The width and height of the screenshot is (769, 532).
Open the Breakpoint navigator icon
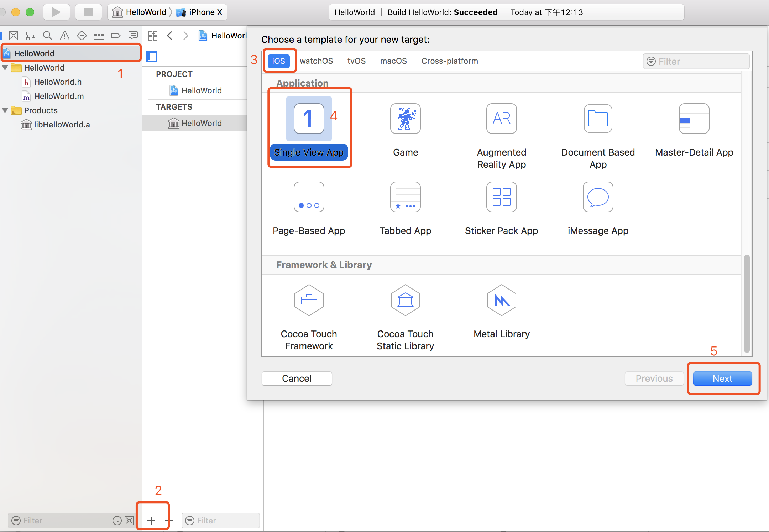point(116,36)
